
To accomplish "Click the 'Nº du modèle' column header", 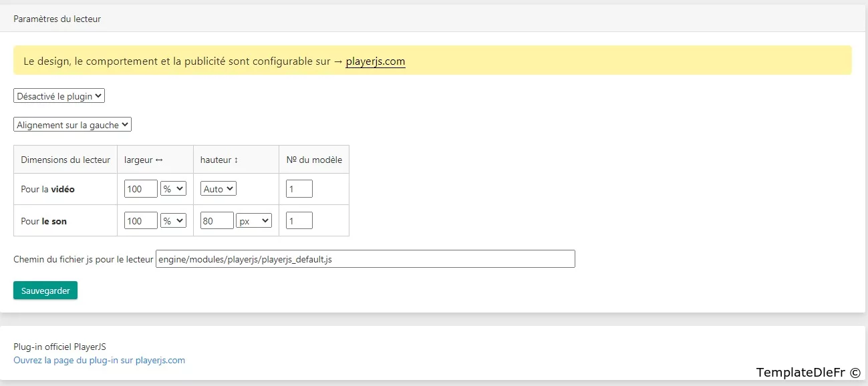I will (x=313, y=160).
